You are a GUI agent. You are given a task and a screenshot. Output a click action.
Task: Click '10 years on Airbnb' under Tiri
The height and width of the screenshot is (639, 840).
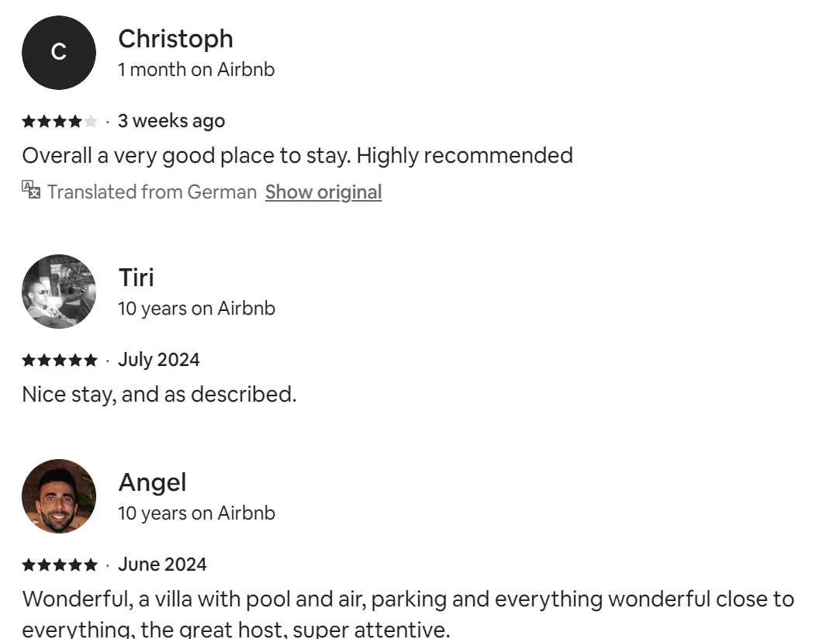tap(196, 308)
